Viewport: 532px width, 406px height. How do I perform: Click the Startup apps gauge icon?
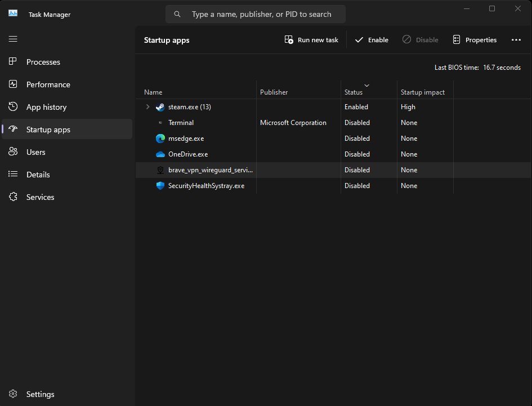(13, 128)
